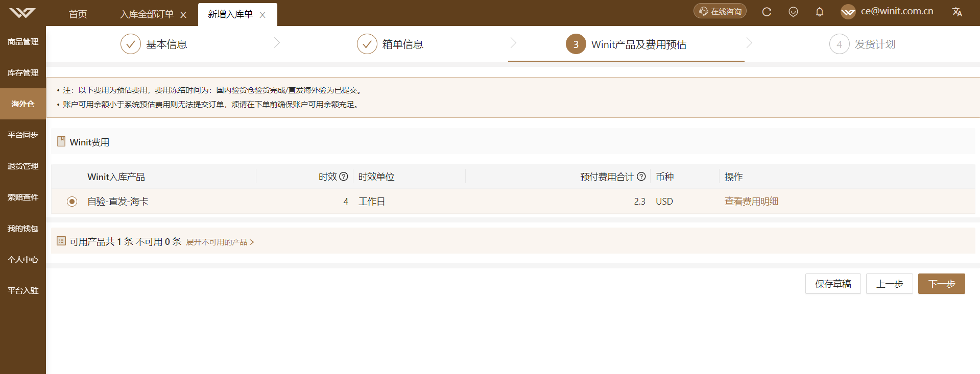Screen dimensions: 980x374
Task: Switch to the 入库全部订单 tab
Action: pos(147,14)
